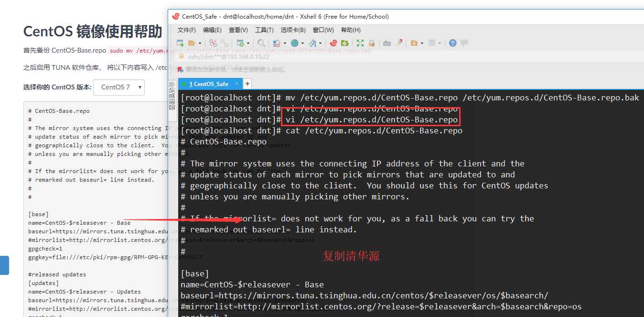Click the blue side button at webpage left edge

pyautogui.click(x=4, y=265)
